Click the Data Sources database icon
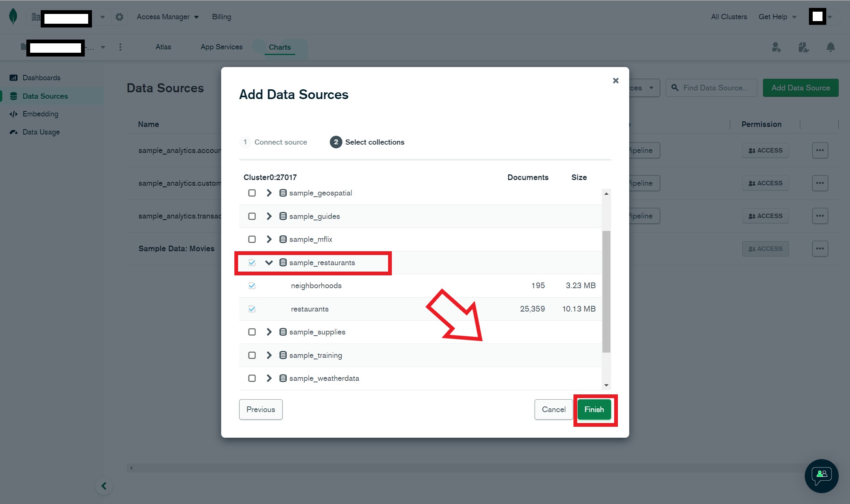Viewport: 850px width, 504px height. [x=14, y=96]
